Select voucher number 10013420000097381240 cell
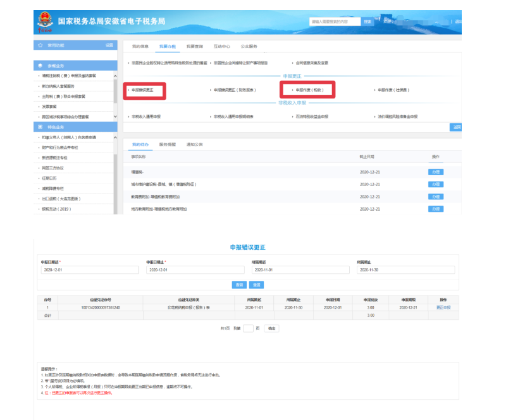Screen dimensions: 513x420 click(x=101, y=307)
